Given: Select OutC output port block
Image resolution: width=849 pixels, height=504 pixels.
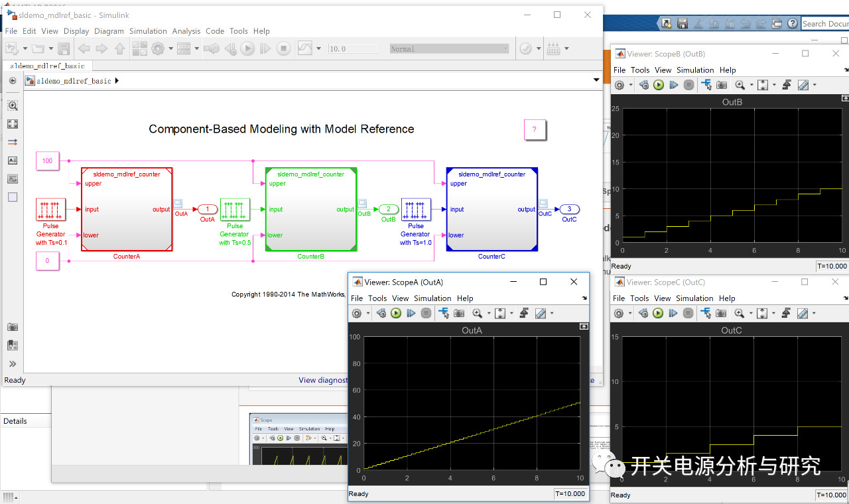Looking at the screenshot, I should point(569,210).
